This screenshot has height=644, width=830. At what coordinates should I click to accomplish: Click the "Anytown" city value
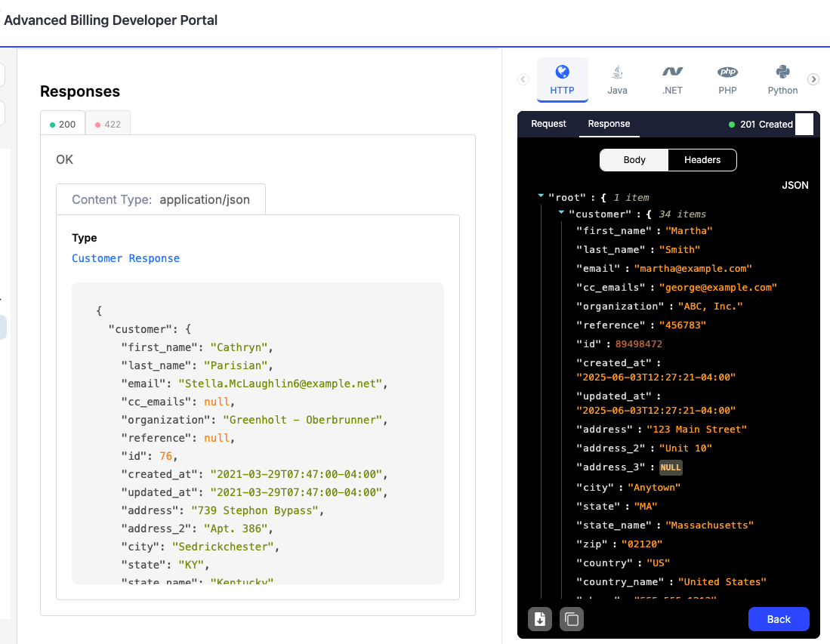(x=654, y=488)
